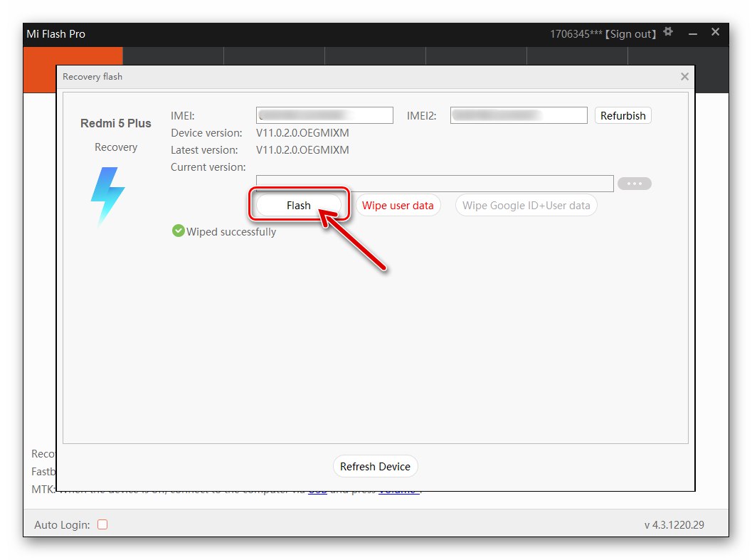Screen dimensions: 752x560
Task: Click the Recovery mode label
Action: click(115, 147)
